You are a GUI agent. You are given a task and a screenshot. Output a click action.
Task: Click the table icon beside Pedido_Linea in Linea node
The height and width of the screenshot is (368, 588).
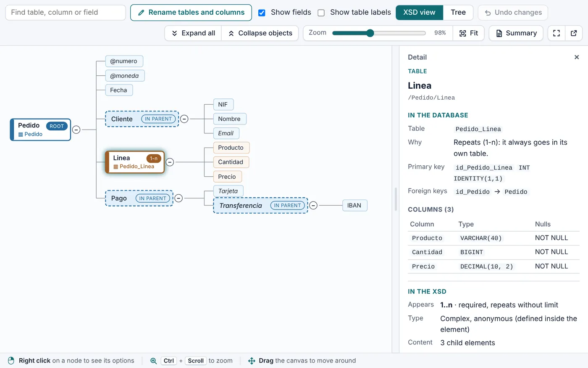[x=116, y=167]
